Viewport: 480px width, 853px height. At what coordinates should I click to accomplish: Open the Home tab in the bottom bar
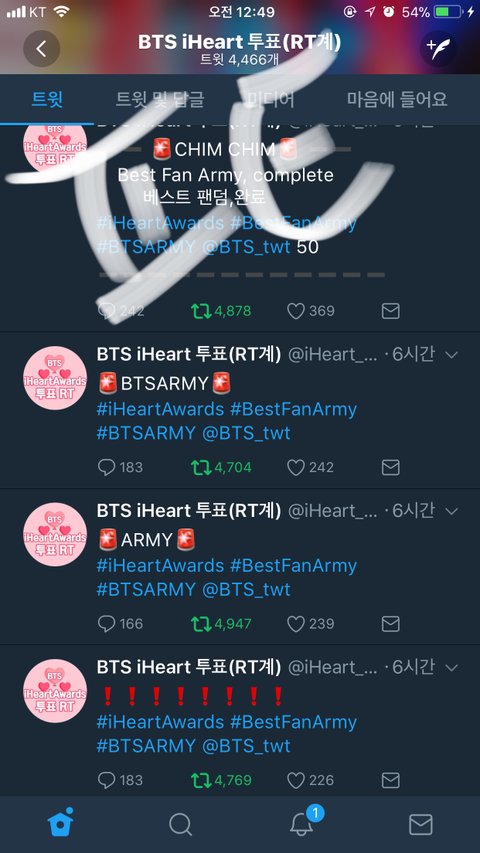(60, 823)
